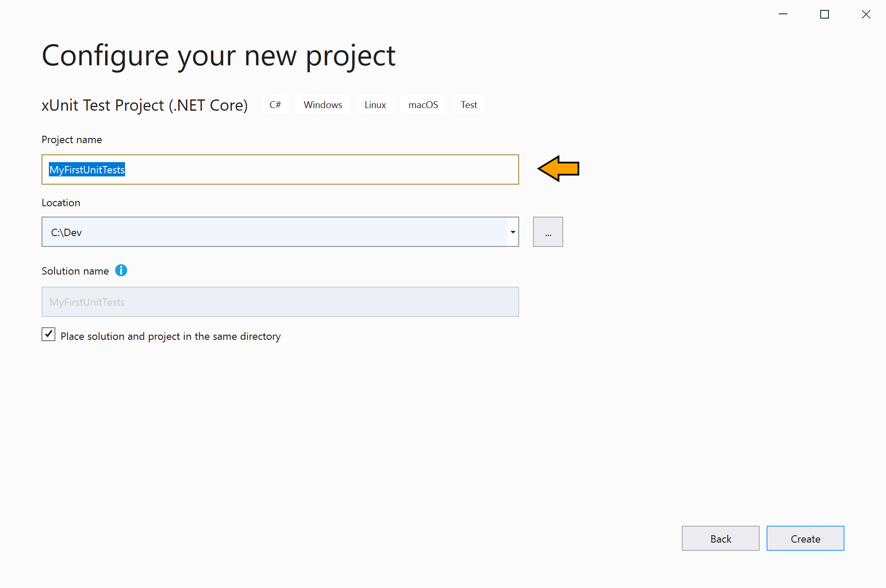Select the macOS platform tag

click(423, 104)
